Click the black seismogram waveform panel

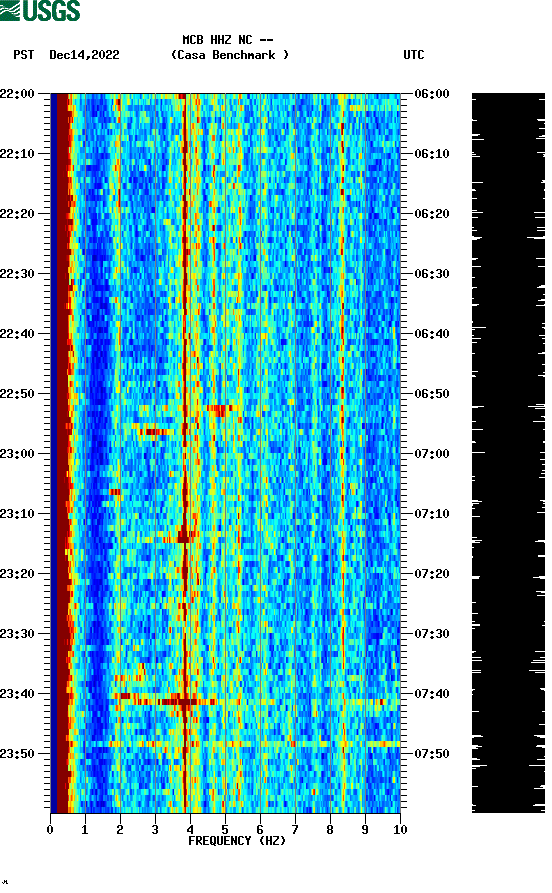tap(508, 453)
